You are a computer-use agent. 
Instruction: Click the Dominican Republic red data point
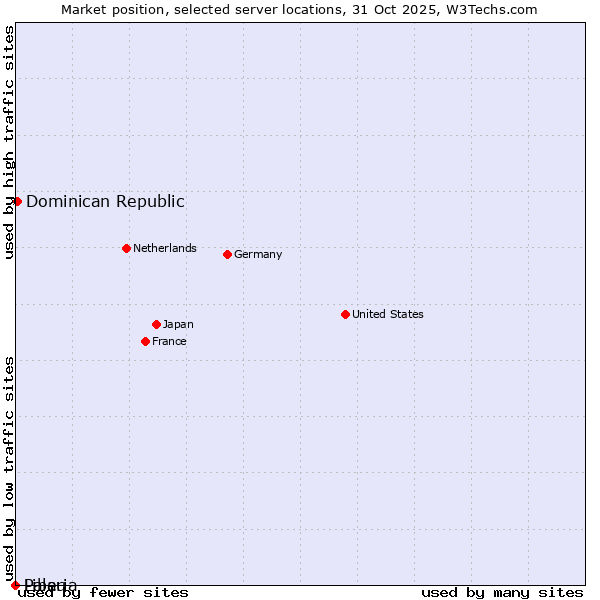click(x=17, y=201)
